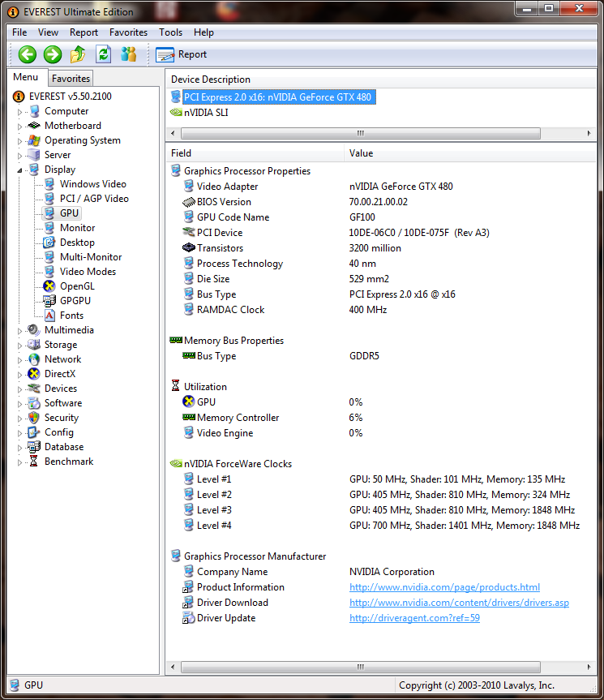Expand the Storage tree node

pyautogui.click(x=19, y=346)
